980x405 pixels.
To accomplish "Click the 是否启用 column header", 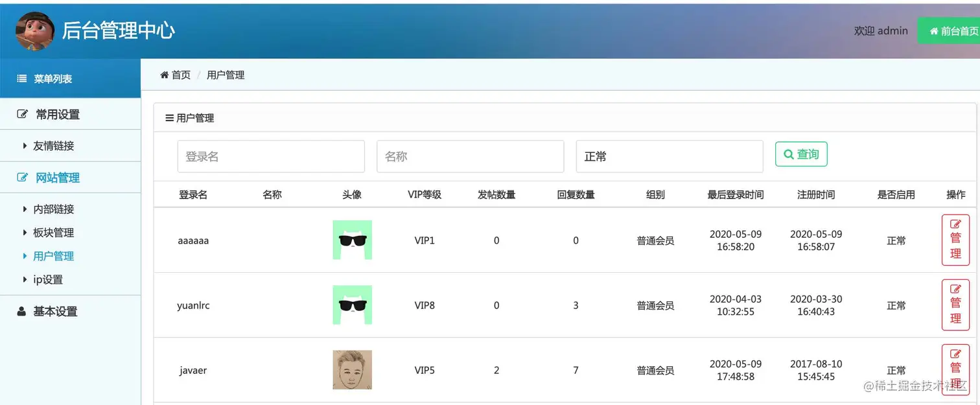I will point(896,194).
